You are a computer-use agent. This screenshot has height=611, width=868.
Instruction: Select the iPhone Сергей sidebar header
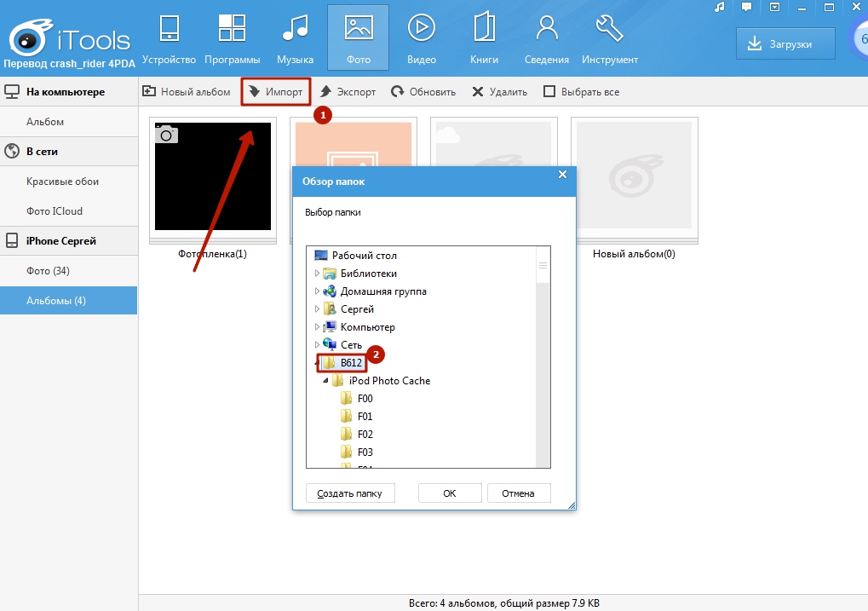[x=69, y=241]
